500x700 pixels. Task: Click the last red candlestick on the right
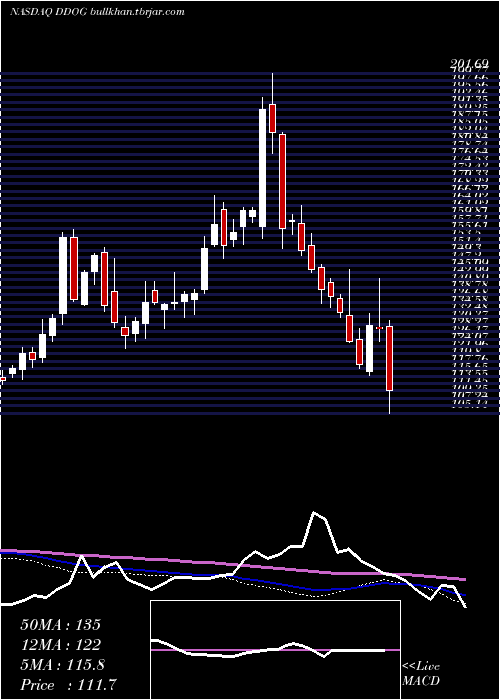pyautogui.click(x=390, y=358)
